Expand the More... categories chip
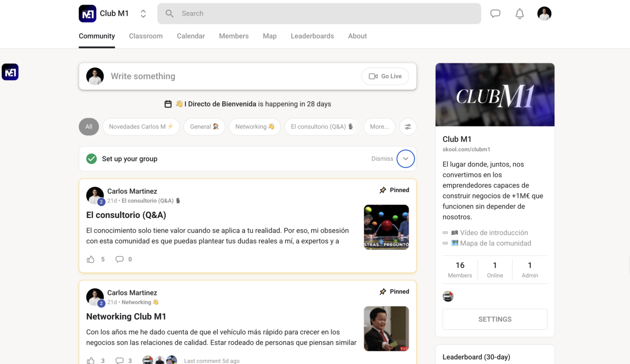 click(379, 127)
